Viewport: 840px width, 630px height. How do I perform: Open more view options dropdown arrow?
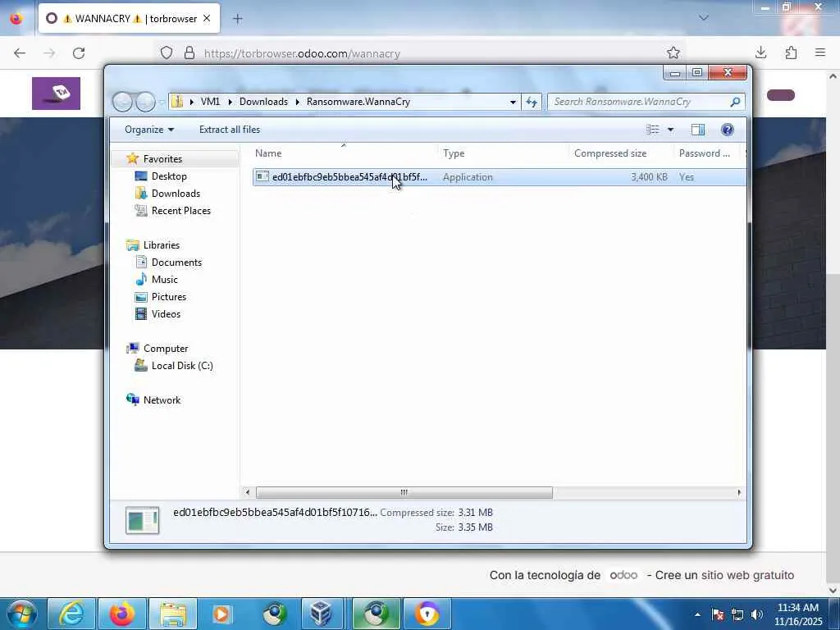click(x=670, y=130)
